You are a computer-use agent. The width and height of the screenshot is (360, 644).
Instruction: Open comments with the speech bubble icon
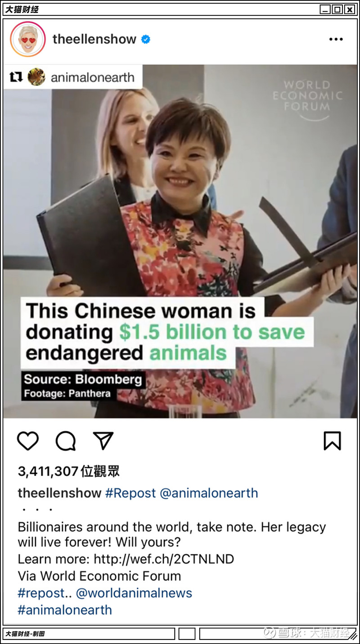pyautogui.click(x=66, y=441)
